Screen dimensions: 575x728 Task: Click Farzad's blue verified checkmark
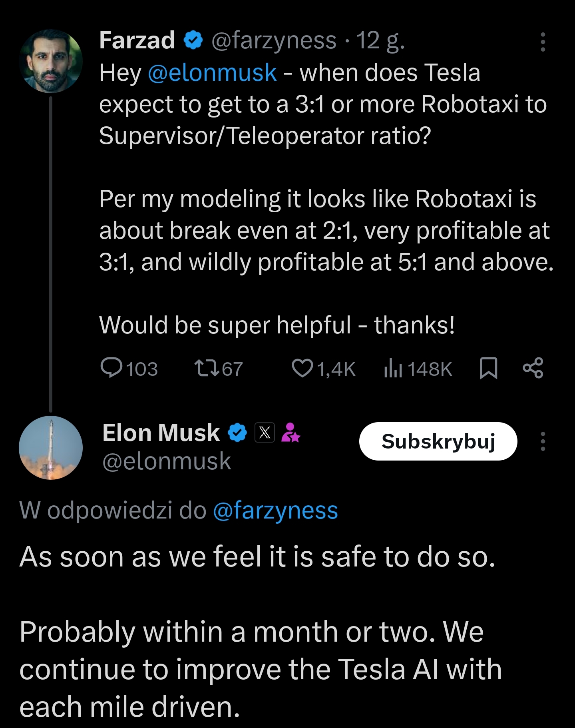tap(193, 40)
